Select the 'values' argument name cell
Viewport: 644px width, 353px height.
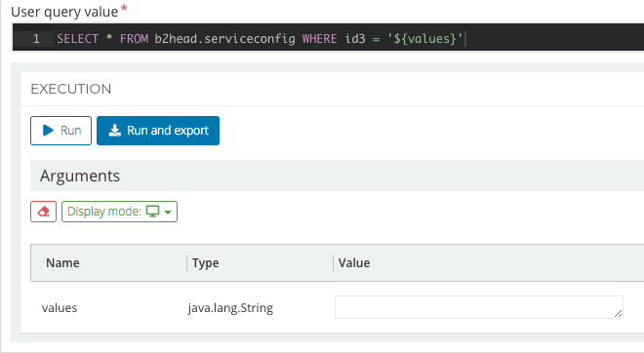(60, 308)
